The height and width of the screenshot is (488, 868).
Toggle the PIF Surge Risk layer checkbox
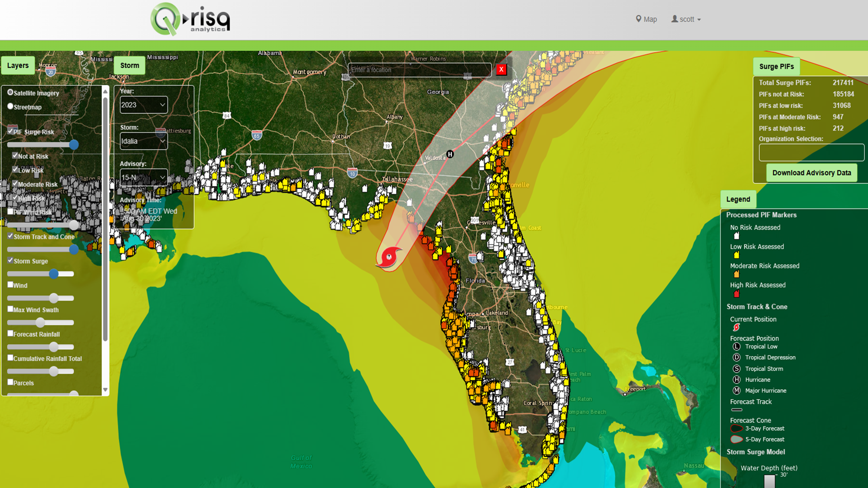pyautogui.click(x=10, y=131)
